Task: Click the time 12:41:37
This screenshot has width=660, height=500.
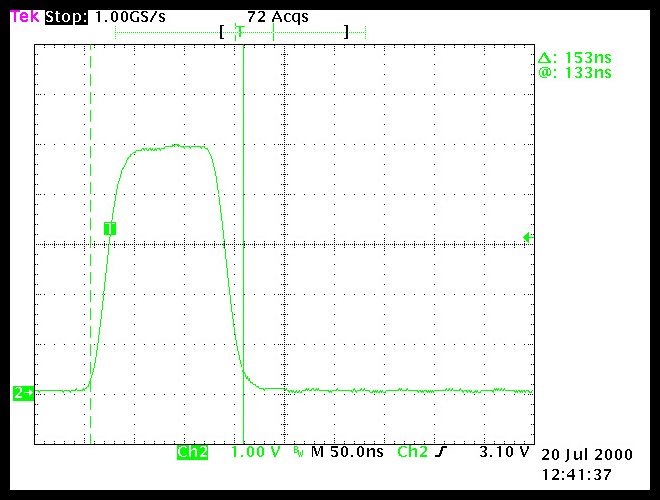Action: [576, 475]
